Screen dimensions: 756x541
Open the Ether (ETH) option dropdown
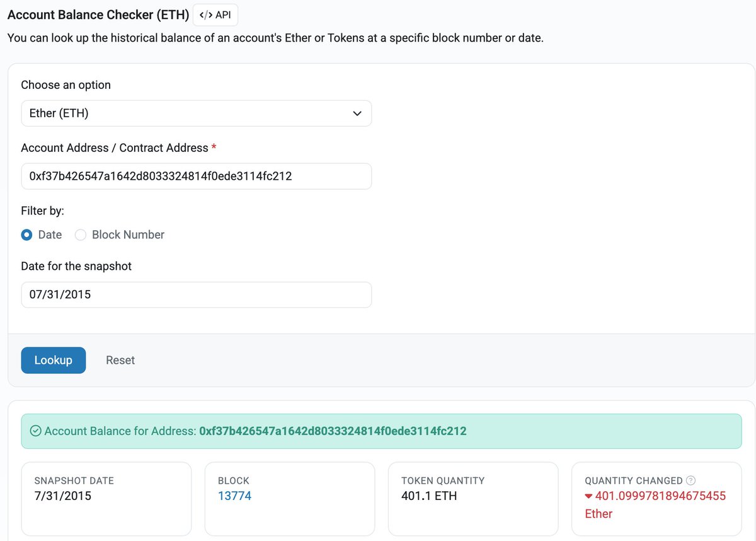197,113
